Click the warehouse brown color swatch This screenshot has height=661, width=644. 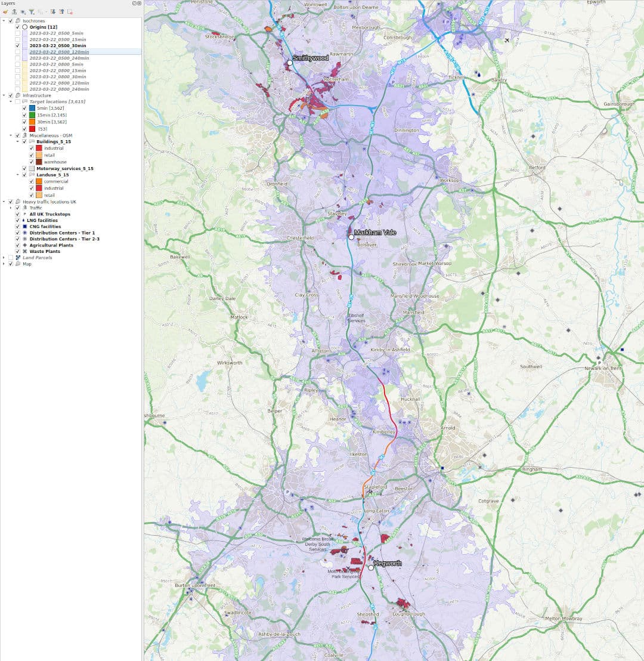(39, 162)
